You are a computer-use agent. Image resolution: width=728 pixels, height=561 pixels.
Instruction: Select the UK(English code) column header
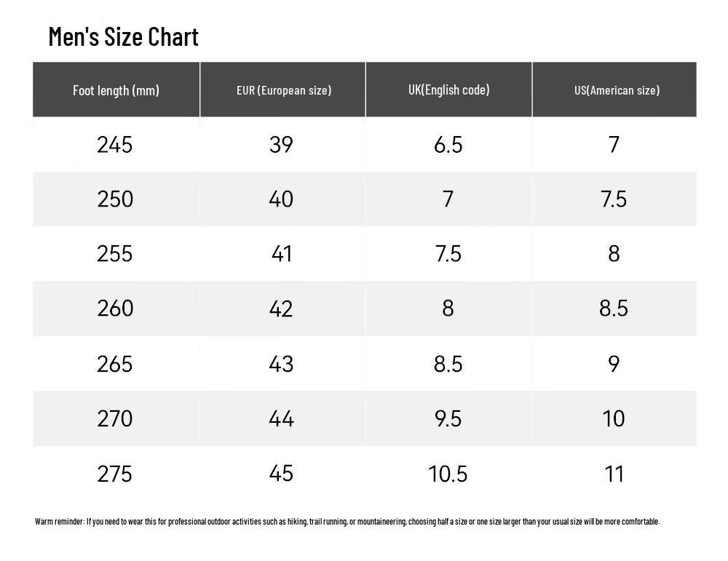point(449,89)
